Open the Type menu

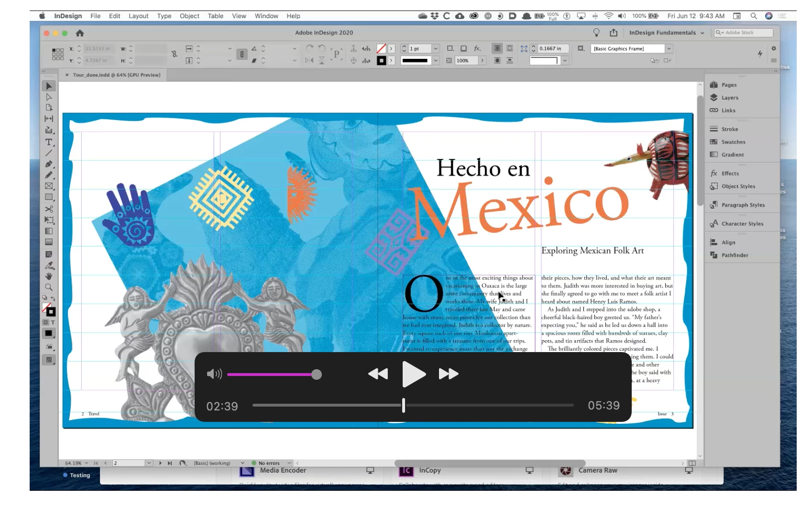click(164, 16)
